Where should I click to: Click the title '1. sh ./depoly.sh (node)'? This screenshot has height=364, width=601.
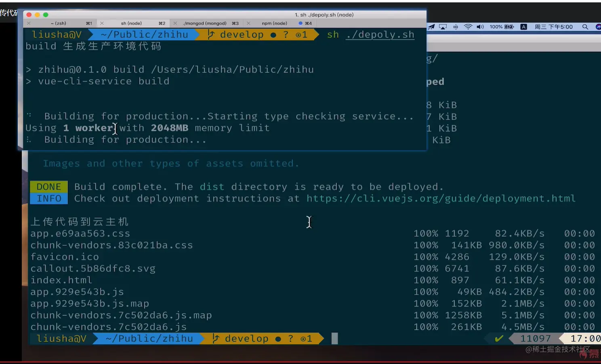click(324, 15)
